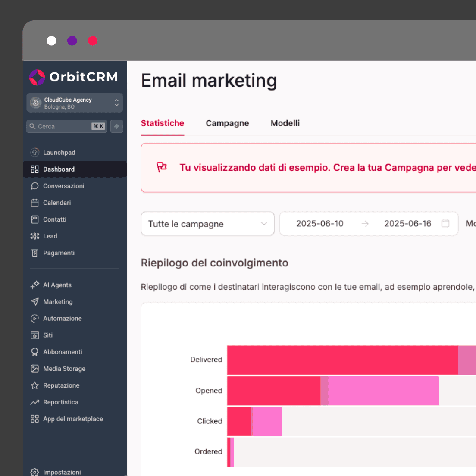This screenshot has height=476, width=476.
Task: Switch to the Campagne tab
Action: 227,123
